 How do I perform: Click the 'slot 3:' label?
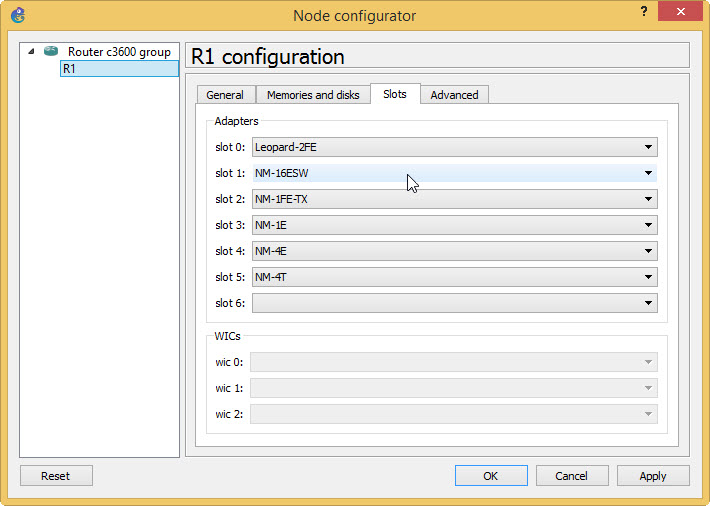tap(230, 225)
